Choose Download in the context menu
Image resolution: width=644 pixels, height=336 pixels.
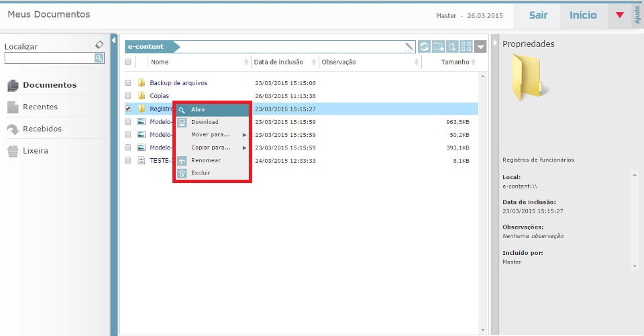pos(213,122)
